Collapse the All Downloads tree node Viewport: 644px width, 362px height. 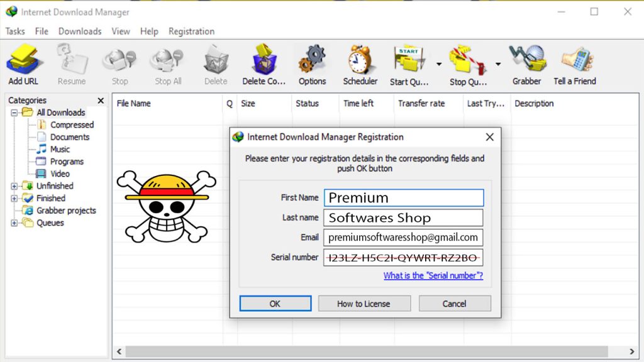tap(14, 112)
